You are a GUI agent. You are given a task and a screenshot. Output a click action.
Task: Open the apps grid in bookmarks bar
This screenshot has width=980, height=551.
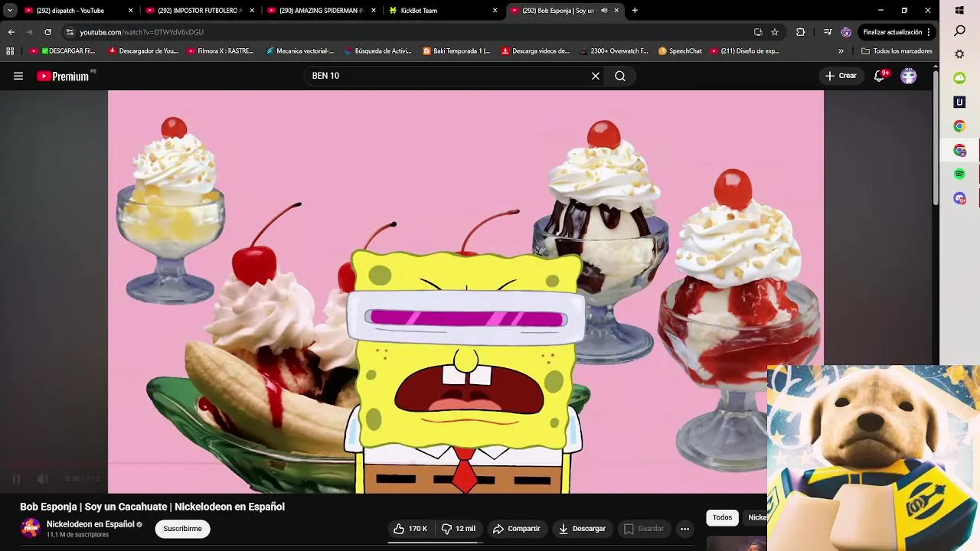(10, 51)
